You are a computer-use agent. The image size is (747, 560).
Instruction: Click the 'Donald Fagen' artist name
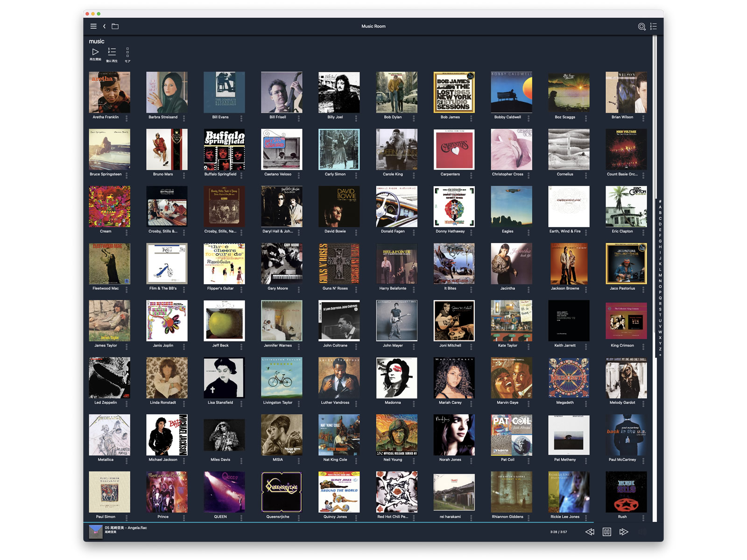pos(393,231)
